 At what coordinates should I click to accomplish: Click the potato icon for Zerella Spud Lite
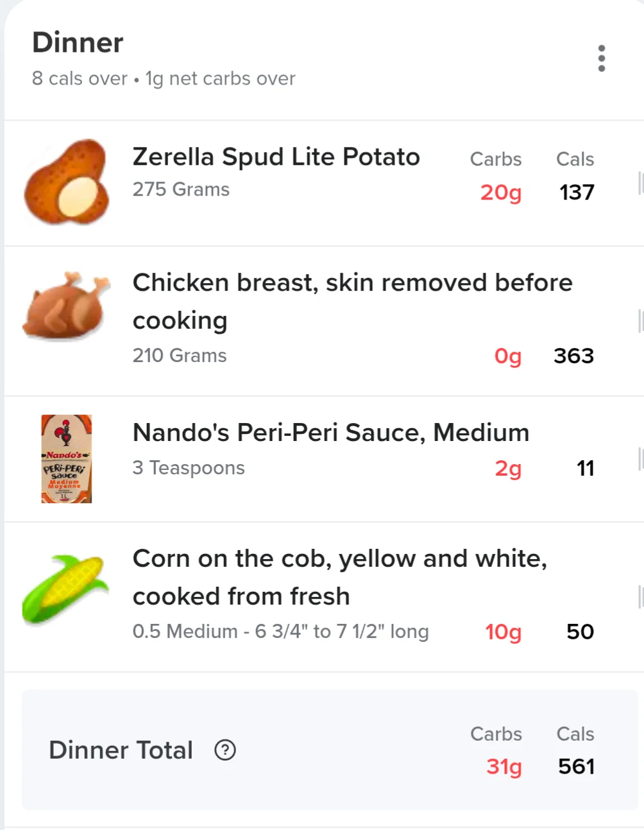click(67, 182)
